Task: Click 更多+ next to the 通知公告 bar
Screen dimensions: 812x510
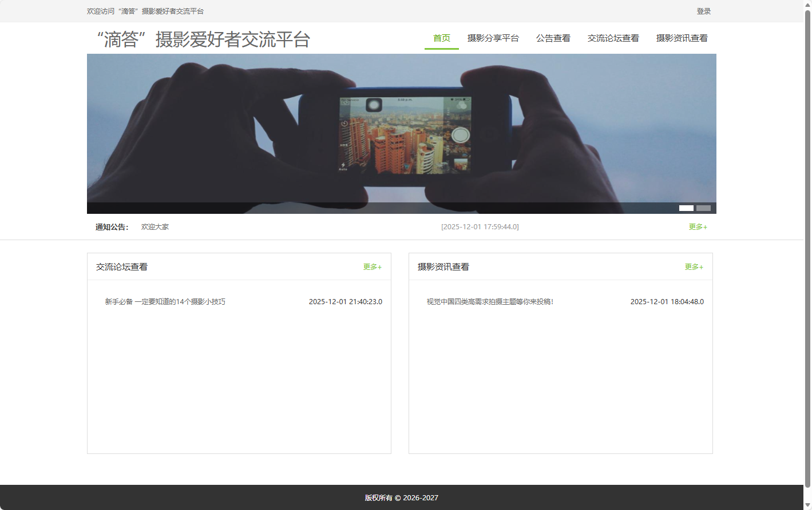Action: 698,226
